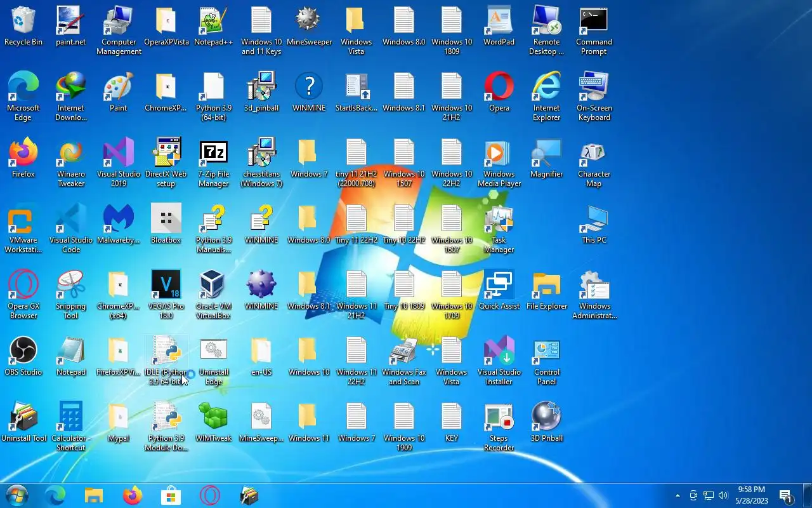Open the notification center icon

(x=787, y=495)
